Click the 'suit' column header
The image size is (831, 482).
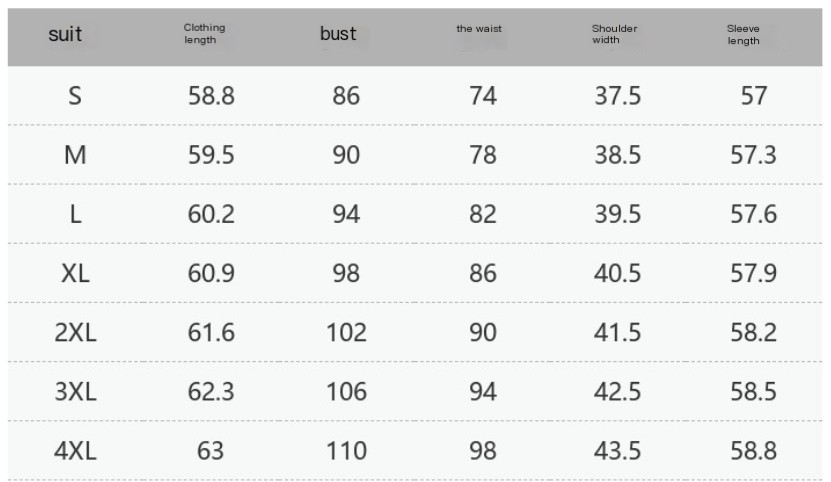[65, 35]
